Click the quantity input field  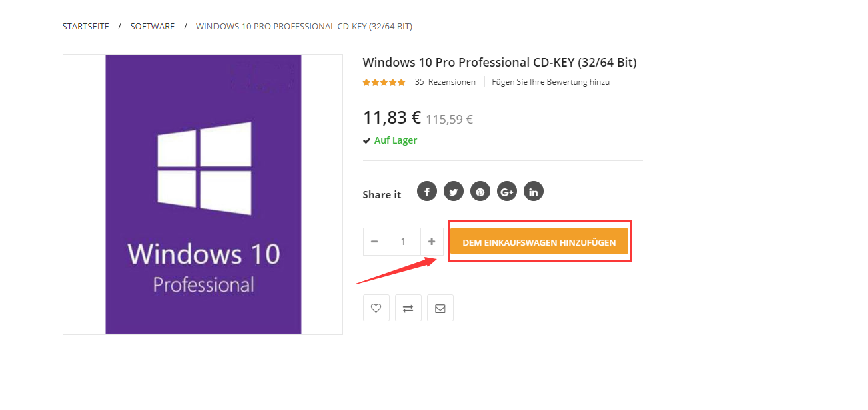tap(403, 242)
